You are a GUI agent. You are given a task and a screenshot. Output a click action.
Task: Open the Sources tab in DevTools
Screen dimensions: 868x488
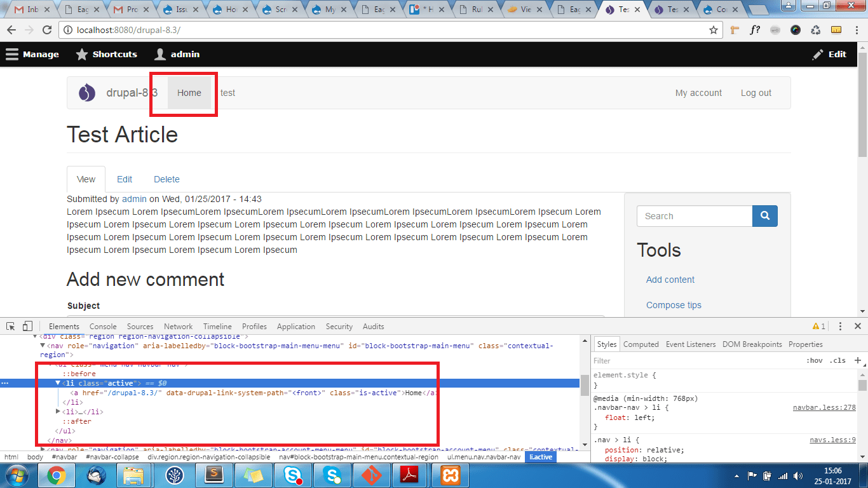140,326
